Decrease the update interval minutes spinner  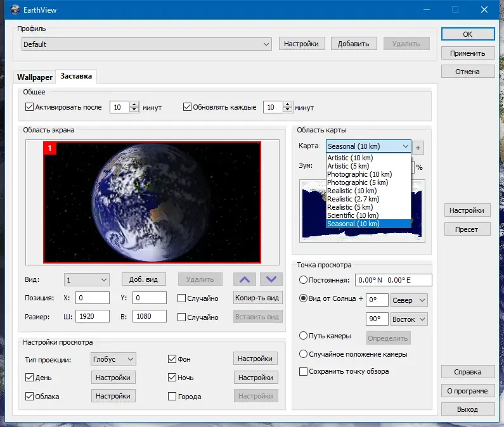288,110
